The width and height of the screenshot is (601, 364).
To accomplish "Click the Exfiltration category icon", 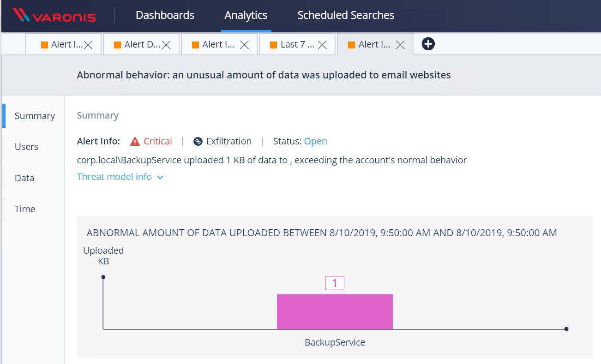I will coord(198,142).
